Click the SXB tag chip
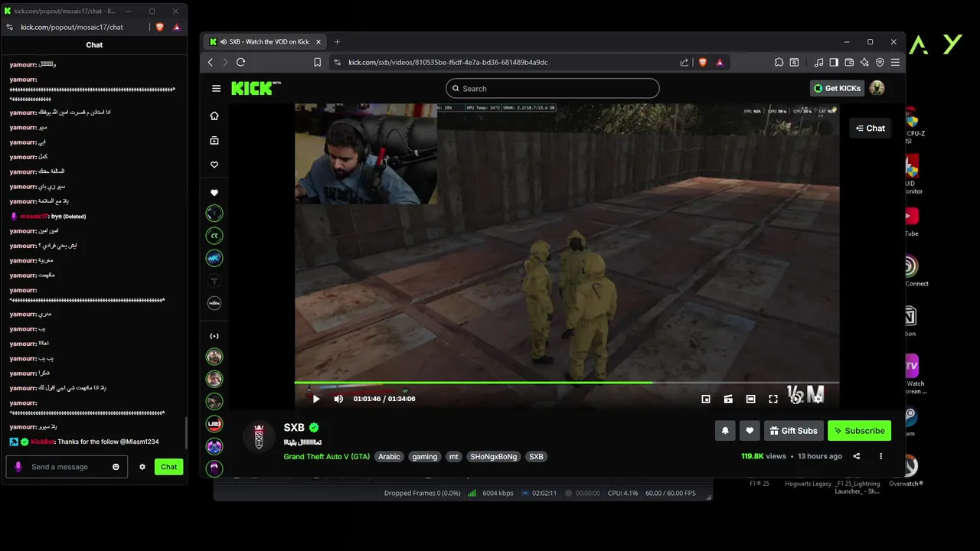The image size is (980, 551). [536, 457]
